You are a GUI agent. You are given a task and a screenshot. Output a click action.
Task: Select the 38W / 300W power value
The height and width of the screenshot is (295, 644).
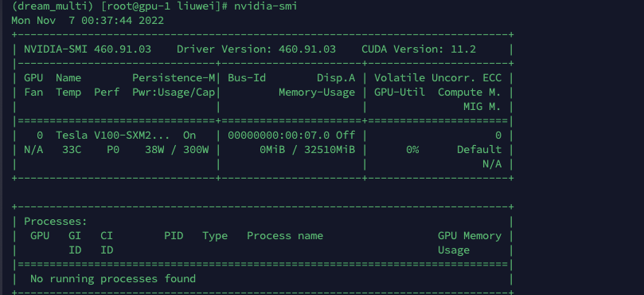(177, 150)
